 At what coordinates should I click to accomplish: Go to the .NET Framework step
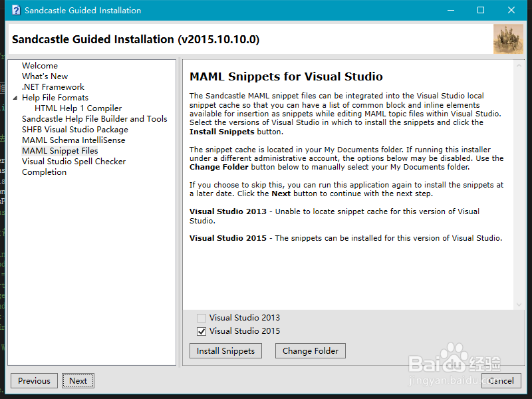coord(53,87)
